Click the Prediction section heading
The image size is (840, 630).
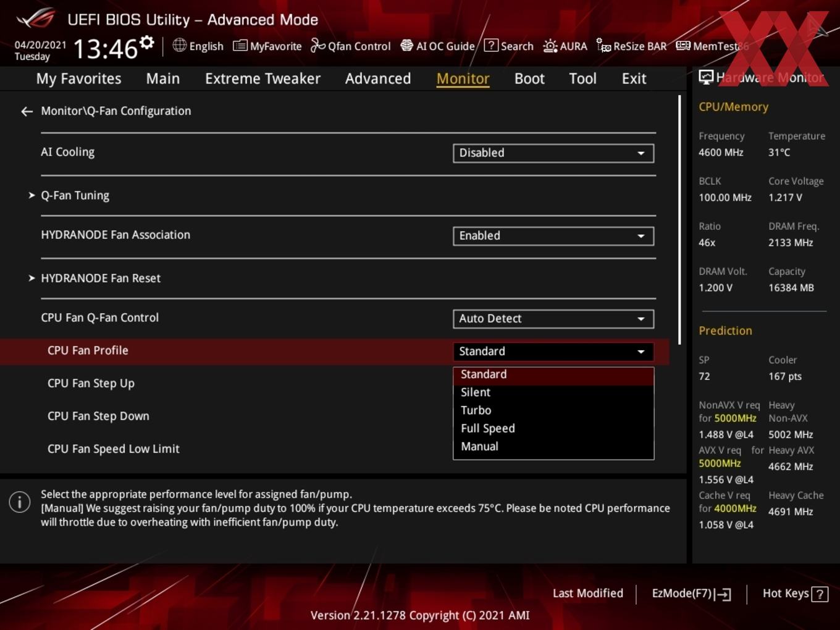click(725, 330)
